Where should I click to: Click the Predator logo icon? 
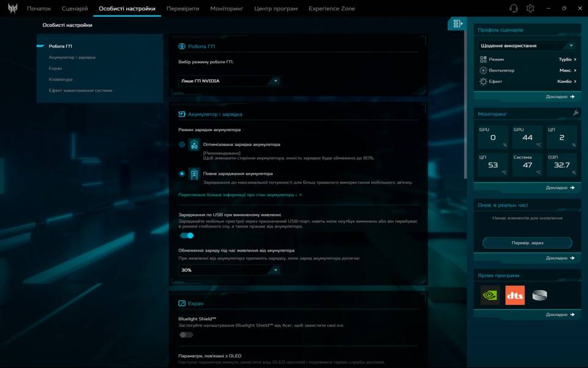[12, 8]
